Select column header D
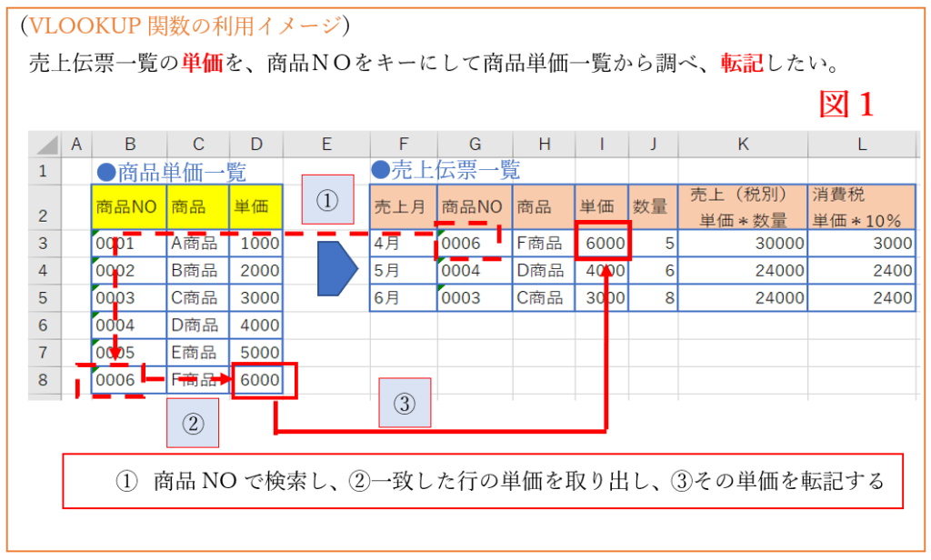Screen dimensions: 931x560 pyautogui.click(x=256, y=144)
